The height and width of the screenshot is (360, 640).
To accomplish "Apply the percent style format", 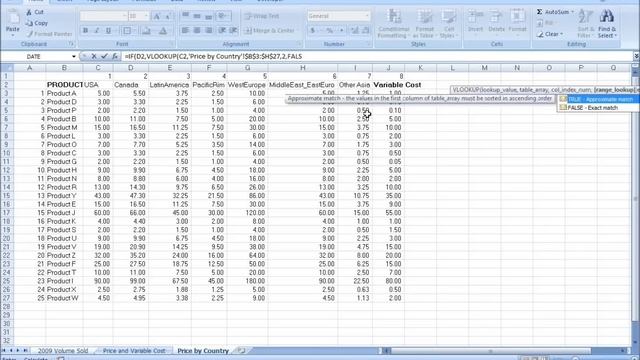I will pos(329,31).
